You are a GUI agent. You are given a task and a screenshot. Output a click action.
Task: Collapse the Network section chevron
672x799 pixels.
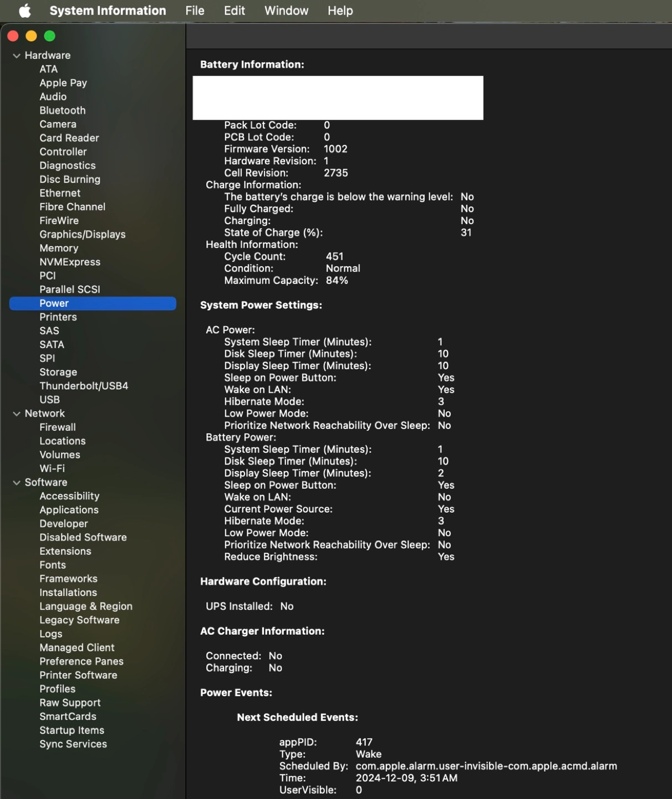tap(17, 413)
